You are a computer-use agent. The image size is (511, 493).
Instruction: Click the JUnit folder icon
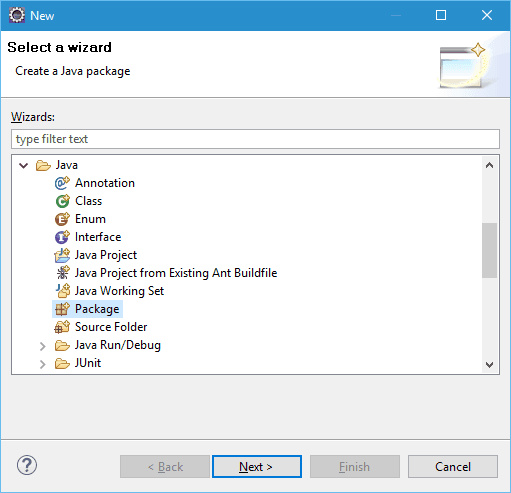(x=62, y=363)
